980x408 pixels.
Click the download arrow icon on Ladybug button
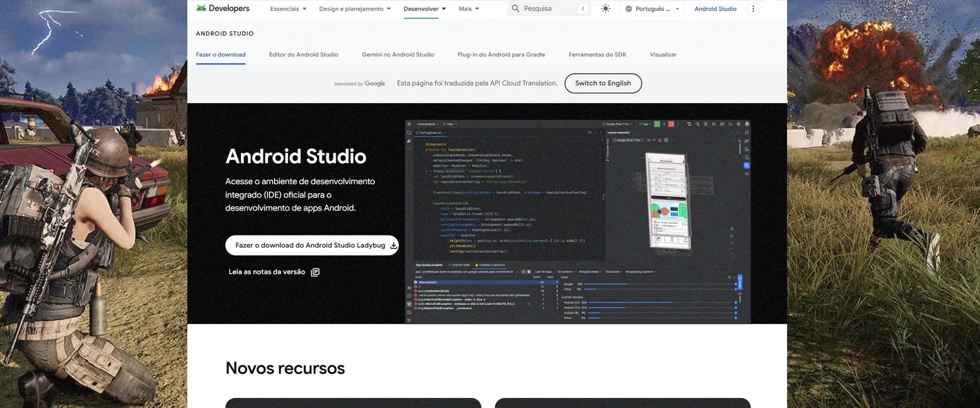tap(394, 245)
